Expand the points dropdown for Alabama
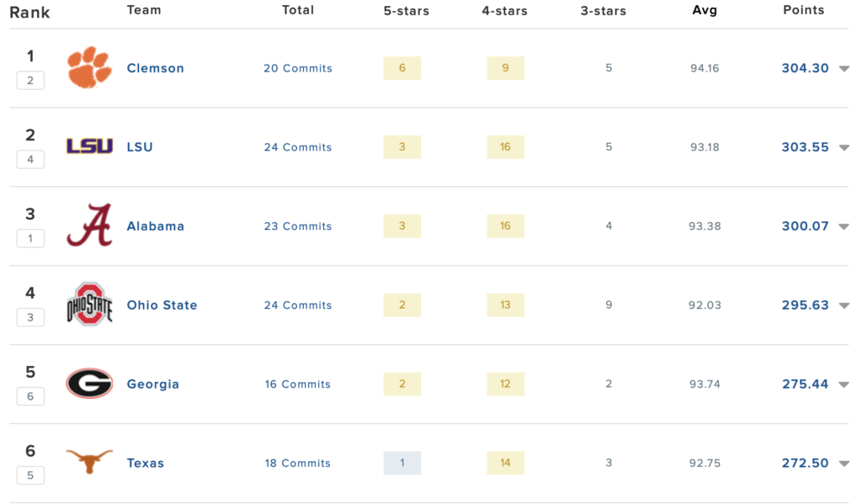The width and height of the screenshot is (862, 504). (x=843, y=226)
